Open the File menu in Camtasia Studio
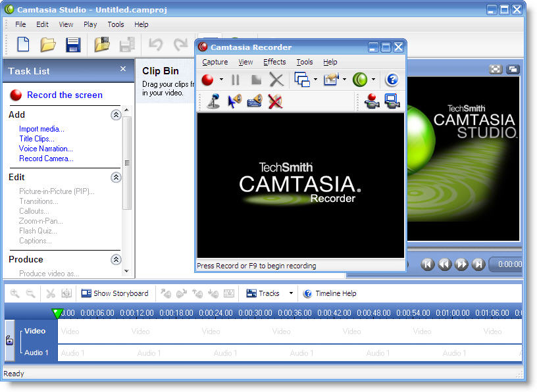The width and height of the screenshot is (537, 392). [20, 24]
